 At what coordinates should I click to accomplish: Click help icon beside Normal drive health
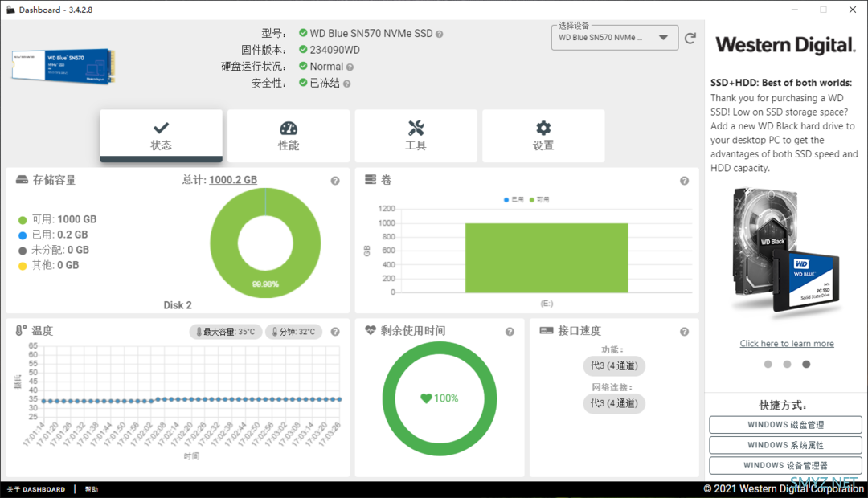(350, 67)
